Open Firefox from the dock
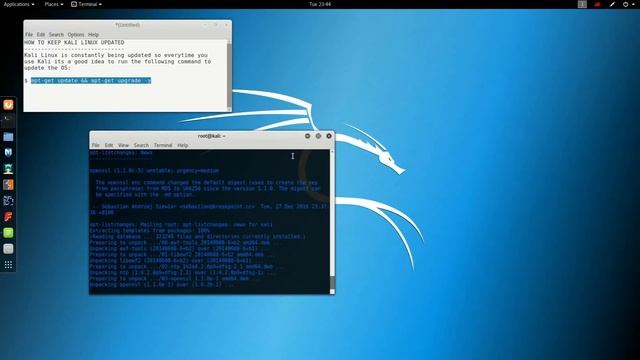The height and width of the screenshot is (360, 640). coord(8,105)
